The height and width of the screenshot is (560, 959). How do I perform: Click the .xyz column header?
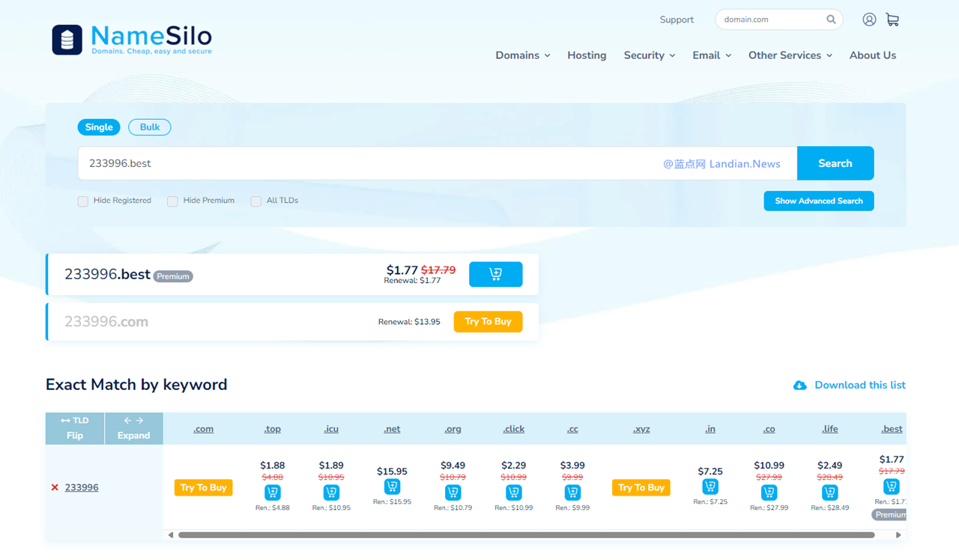pos(641,429)
